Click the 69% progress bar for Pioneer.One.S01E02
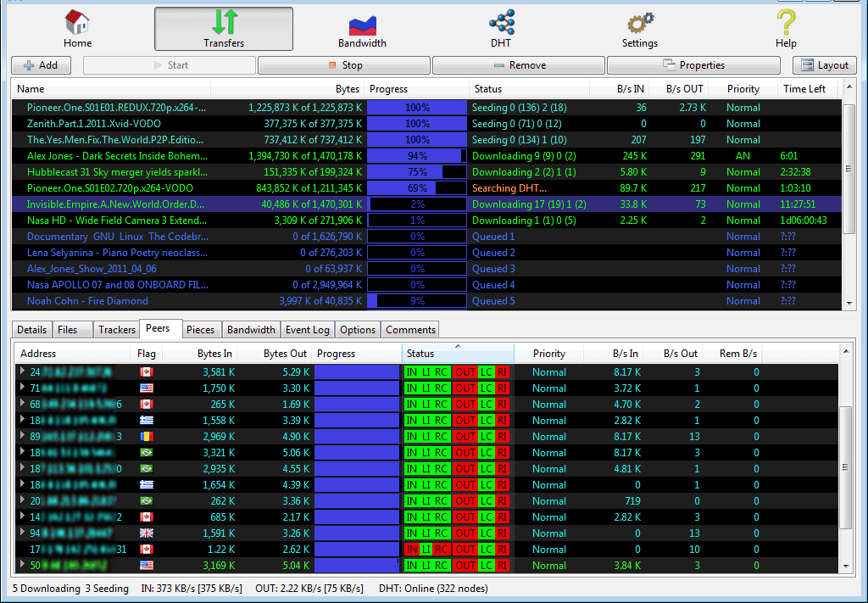868x603 pixels. point(417,187)
